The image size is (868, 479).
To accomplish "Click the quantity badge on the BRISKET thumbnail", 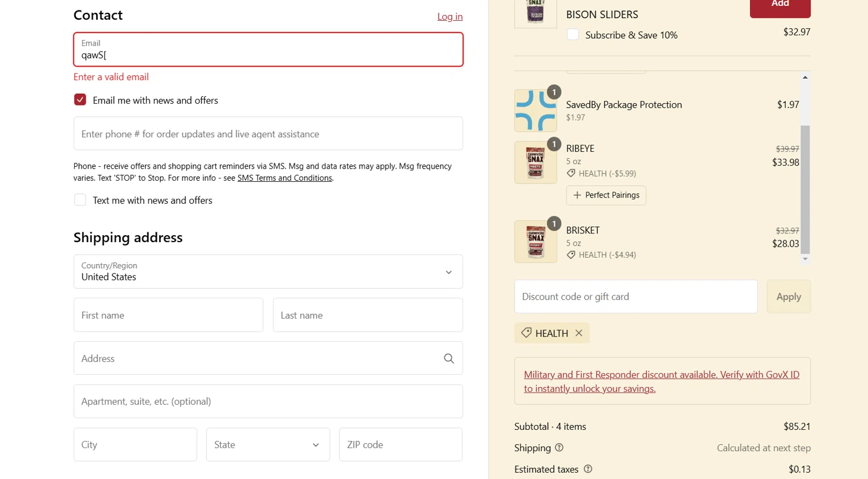I will coord(554,224).
